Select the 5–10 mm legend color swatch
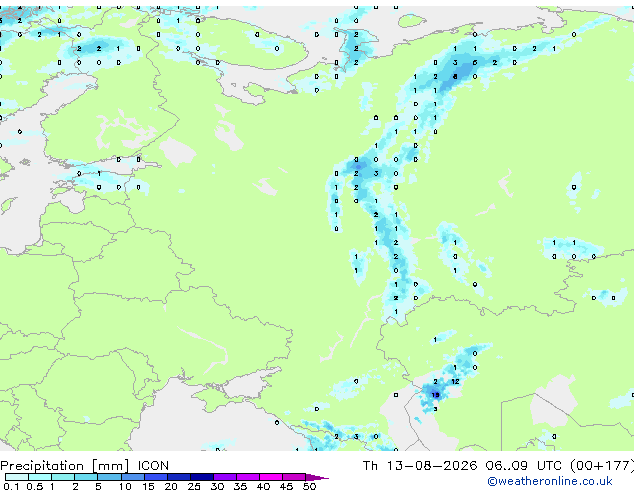Image resolution: width=634 pixels, height=490 pixels. click(109, 477)
